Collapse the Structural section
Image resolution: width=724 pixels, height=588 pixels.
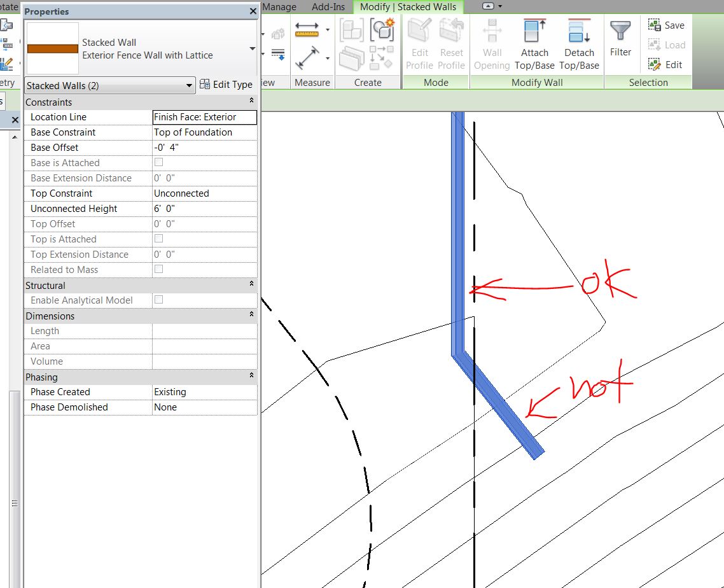point(252,284)
